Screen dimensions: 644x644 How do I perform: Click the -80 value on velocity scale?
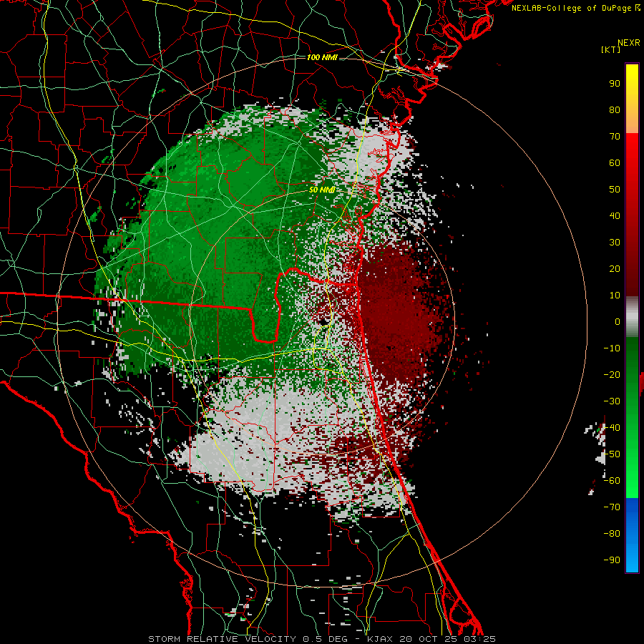coord(612,534)
